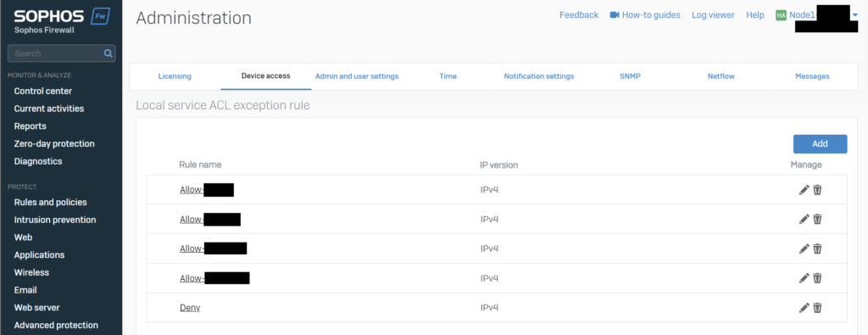
Task: Go to the Time tab
Action: 448,76
